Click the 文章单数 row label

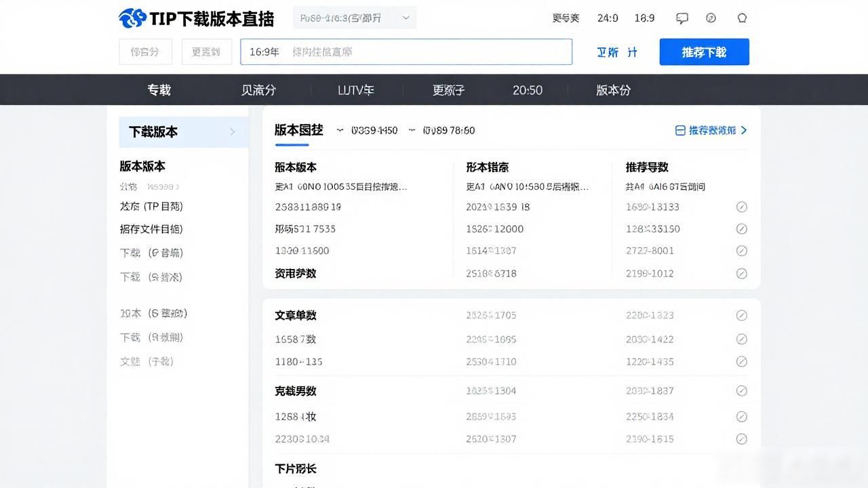[296, 315]
